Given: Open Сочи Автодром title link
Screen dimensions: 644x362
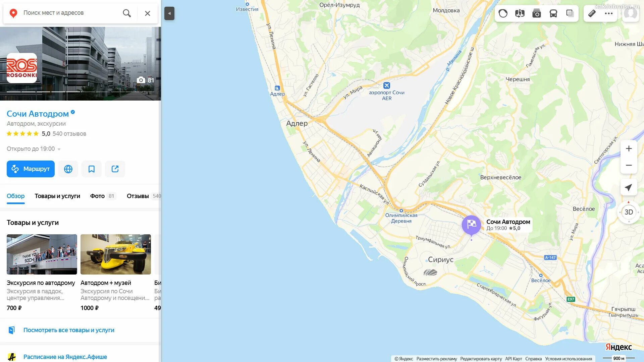Looking at the screenshot, I should 38,114.
